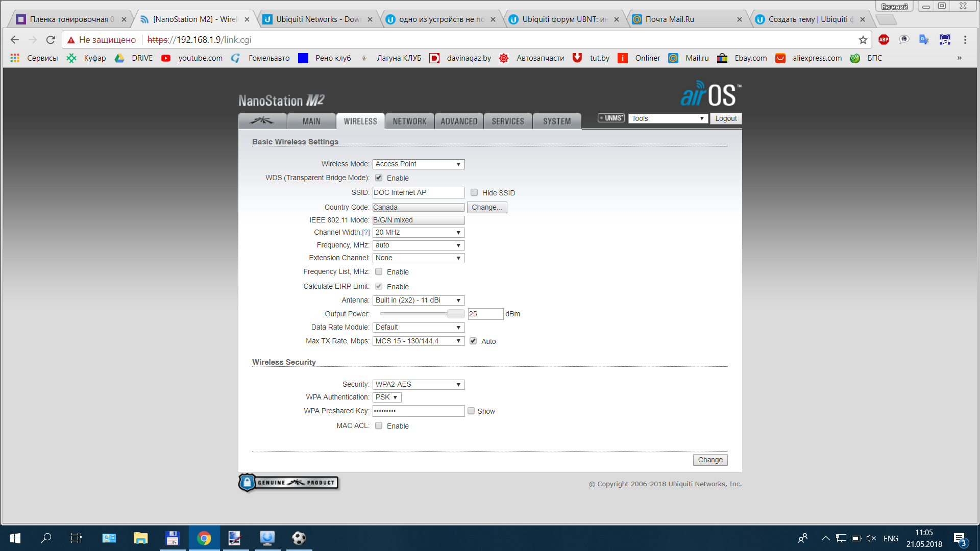
Task: Open the Куфар bookmark link
Action: pyautogui.click(x=86, y=58)
